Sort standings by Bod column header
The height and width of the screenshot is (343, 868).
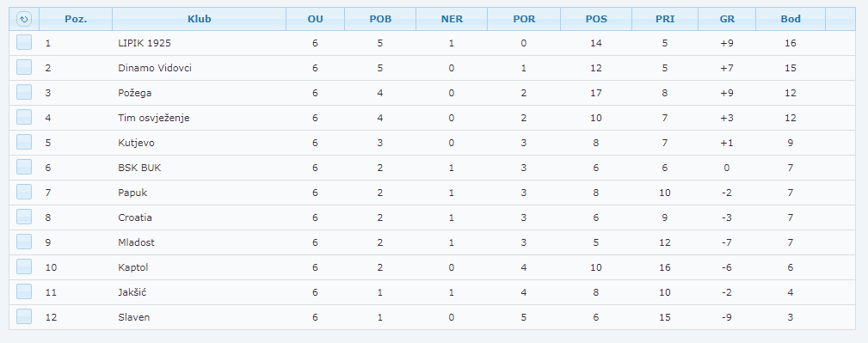pyautogui.click(x=791, y=19)
